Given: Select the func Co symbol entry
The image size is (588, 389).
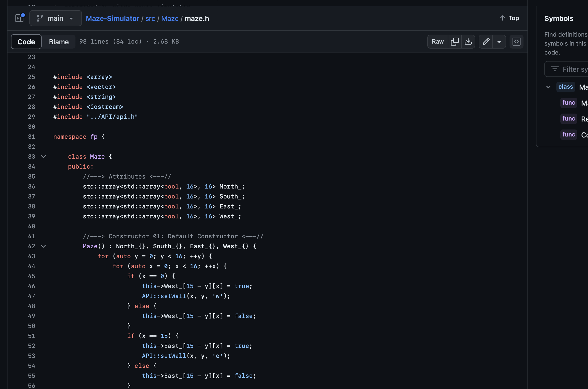Looking at the screenshot, I should 574,135.
